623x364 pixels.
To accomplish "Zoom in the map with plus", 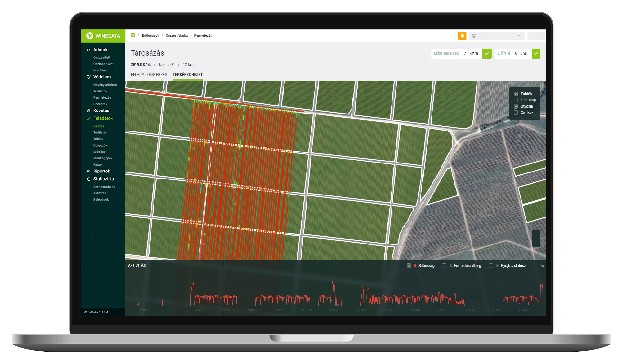I will [536, 234].
